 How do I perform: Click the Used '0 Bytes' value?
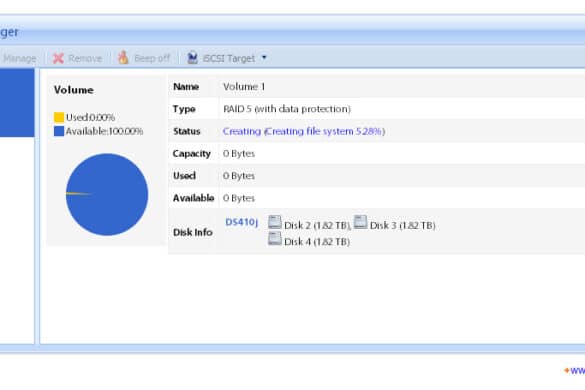pyautogui.click(x=239, y=176)
